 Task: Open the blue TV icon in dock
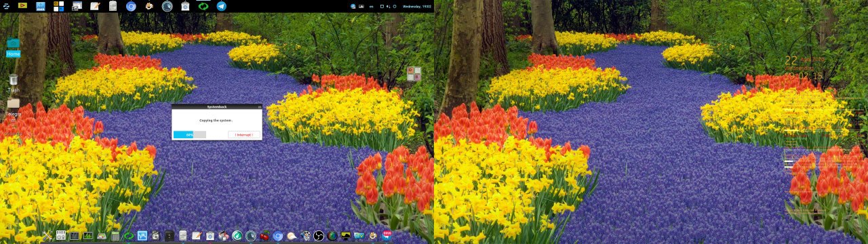[359, 235]
